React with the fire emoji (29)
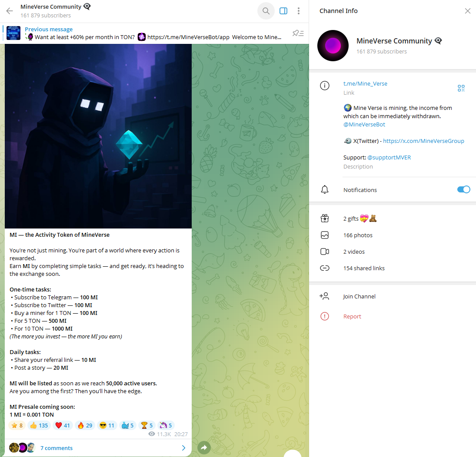 pyautogui.click(x=85, y=425)
